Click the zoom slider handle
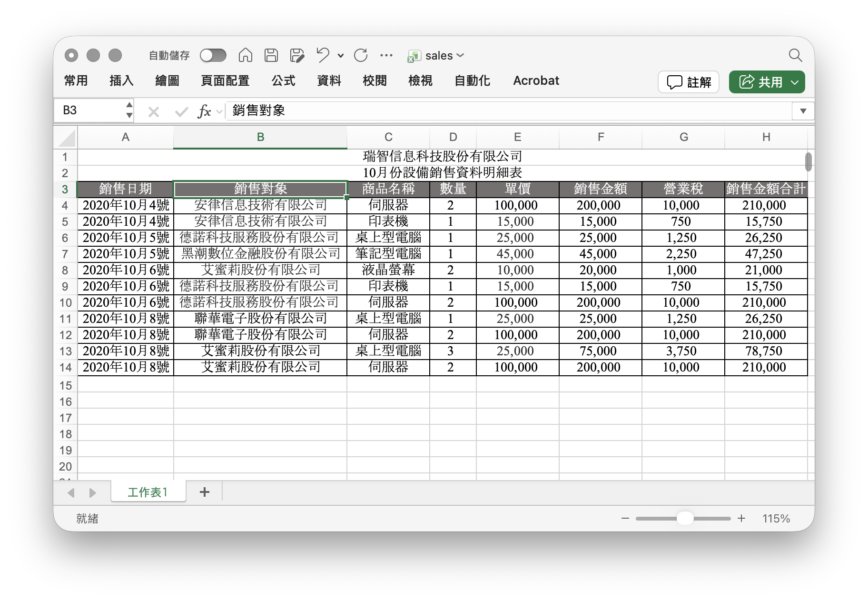868x602 pixels. click(685, 518)
